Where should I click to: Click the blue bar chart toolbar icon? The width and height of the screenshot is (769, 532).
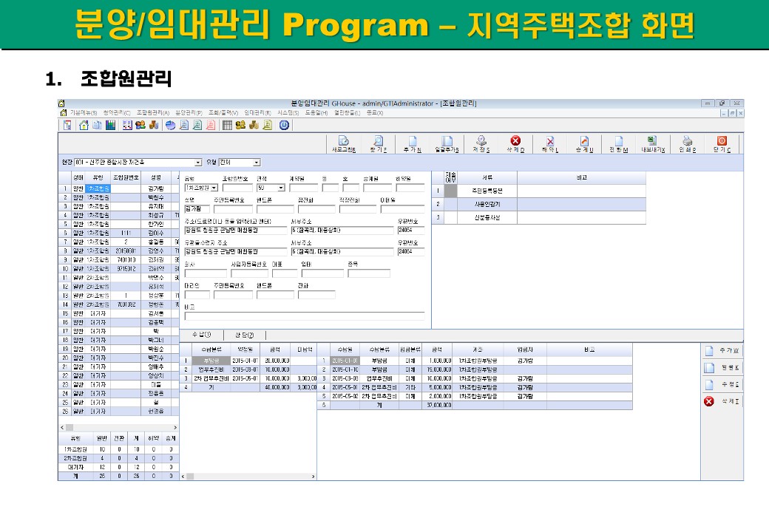coord(111,126)
